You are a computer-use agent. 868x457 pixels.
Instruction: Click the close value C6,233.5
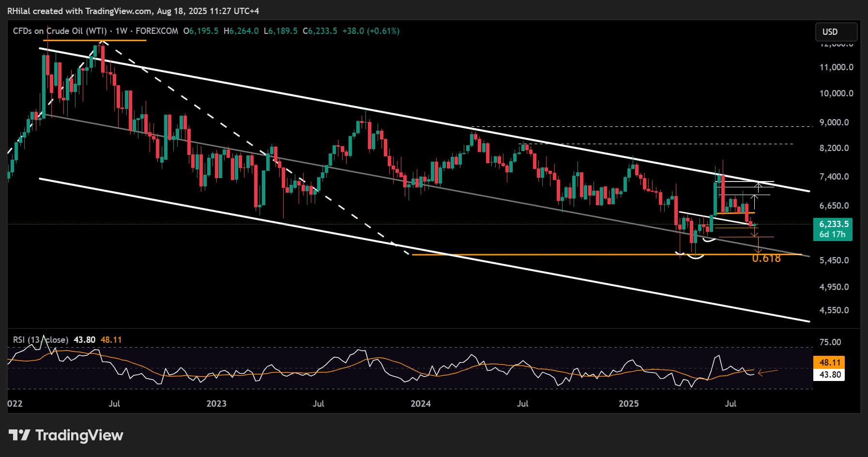click(320, 31)
